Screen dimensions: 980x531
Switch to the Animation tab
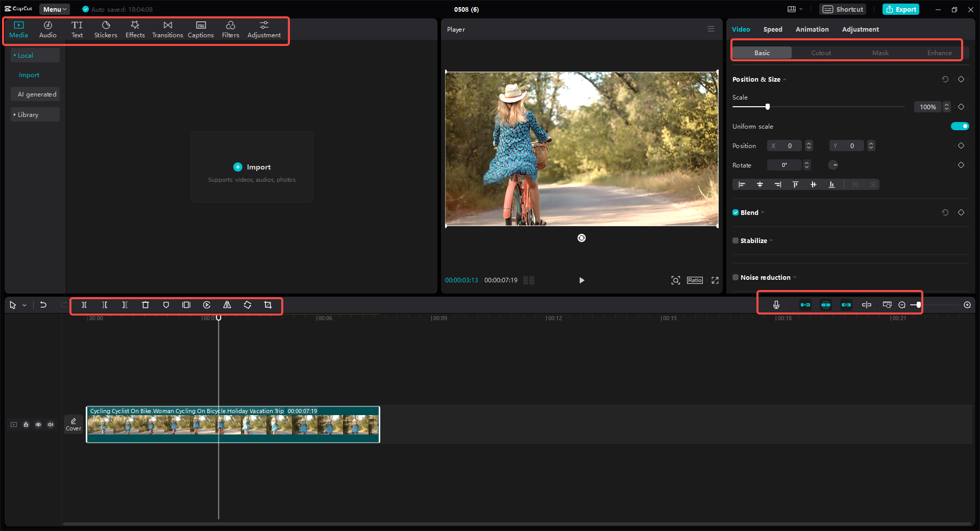tap(812, 29)
